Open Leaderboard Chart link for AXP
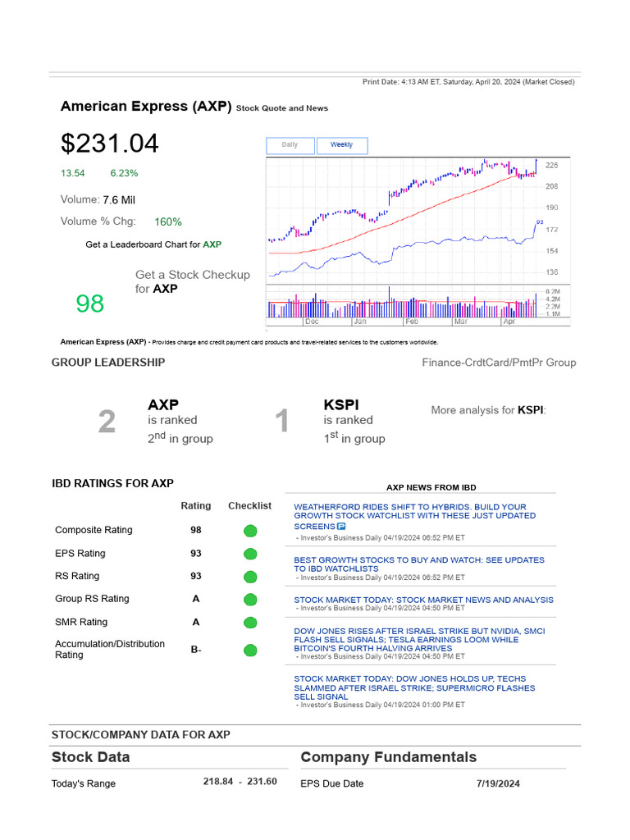 pos(212,244)
